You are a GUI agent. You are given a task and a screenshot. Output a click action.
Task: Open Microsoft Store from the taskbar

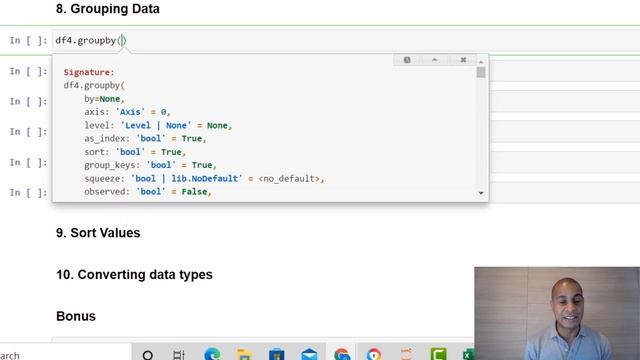point(276,354)
